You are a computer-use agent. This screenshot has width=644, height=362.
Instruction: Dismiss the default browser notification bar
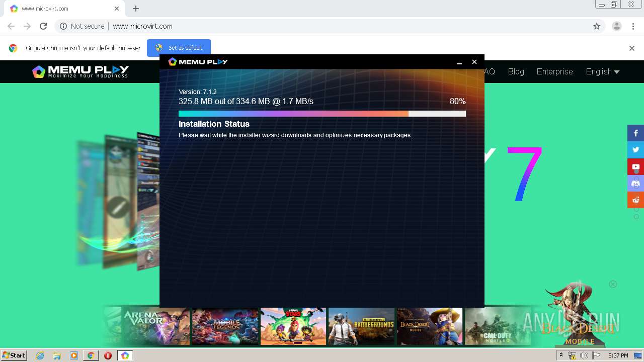click(x=632, y=48)
